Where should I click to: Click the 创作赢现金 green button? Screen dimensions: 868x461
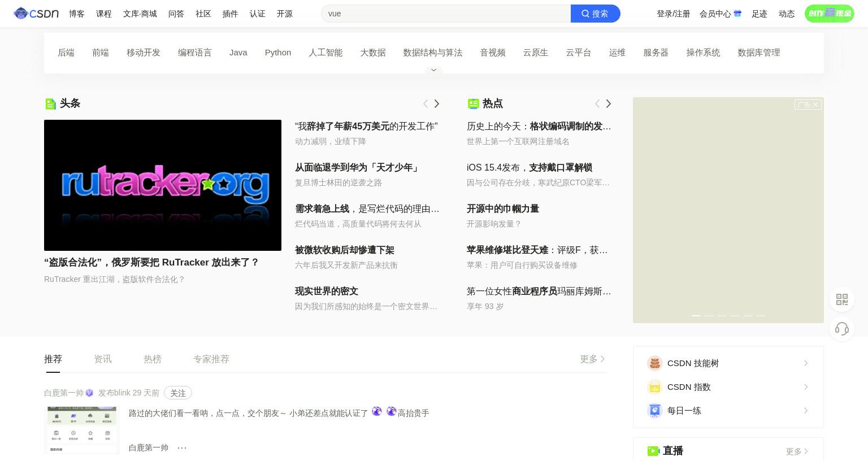pos(830,13)
